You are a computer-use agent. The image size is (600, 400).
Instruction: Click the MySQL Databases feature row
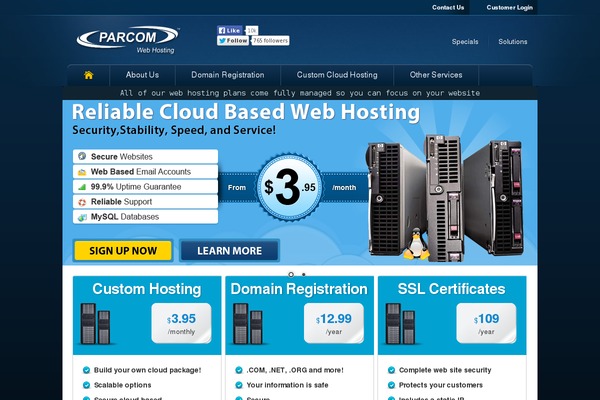click(145, 217)
